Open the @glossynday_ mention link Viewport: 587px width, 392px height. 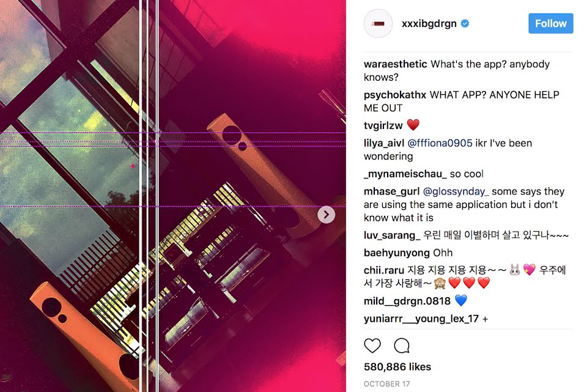pos(456,191)
